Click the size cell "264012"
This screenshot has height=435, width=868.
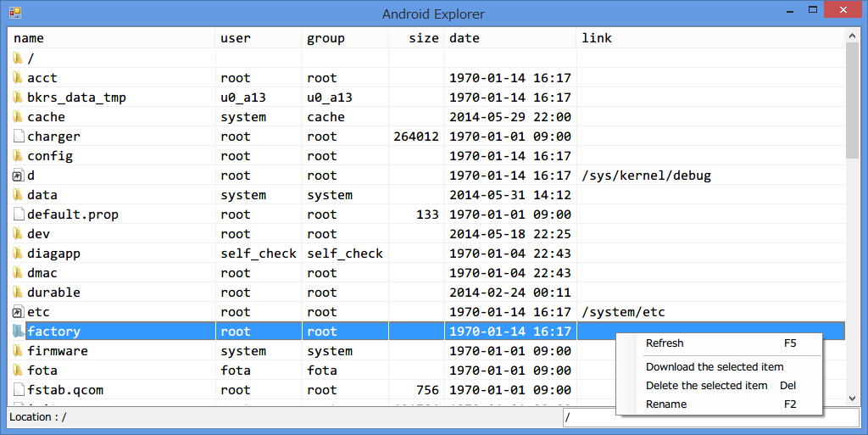(416, 137)
